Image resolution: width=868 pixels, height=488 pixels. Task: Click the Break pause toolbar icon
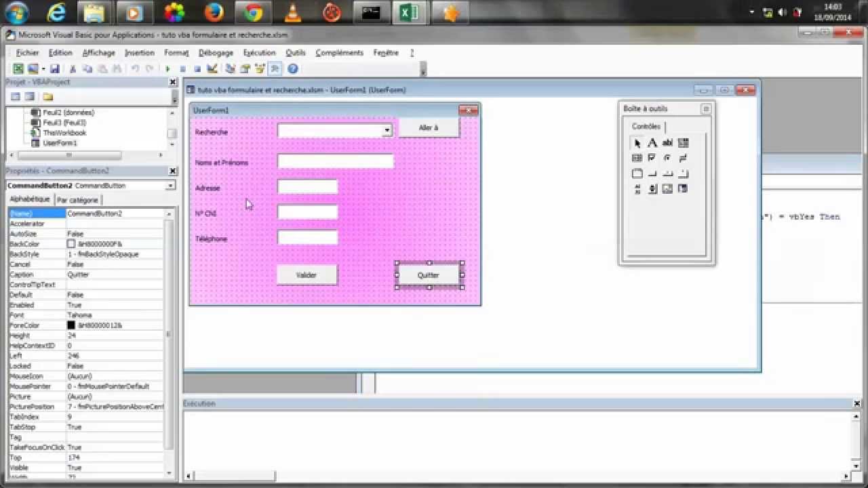click(x=182, y=68)
